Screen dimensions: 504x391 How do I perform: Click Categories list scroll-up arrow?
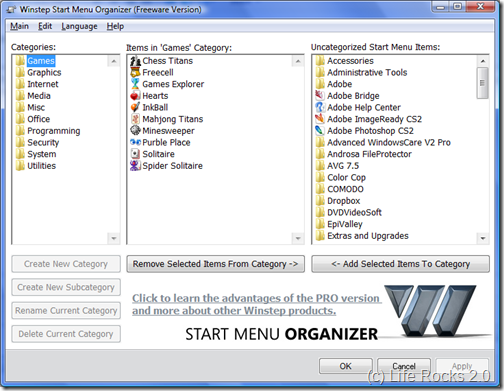(114, 61)
